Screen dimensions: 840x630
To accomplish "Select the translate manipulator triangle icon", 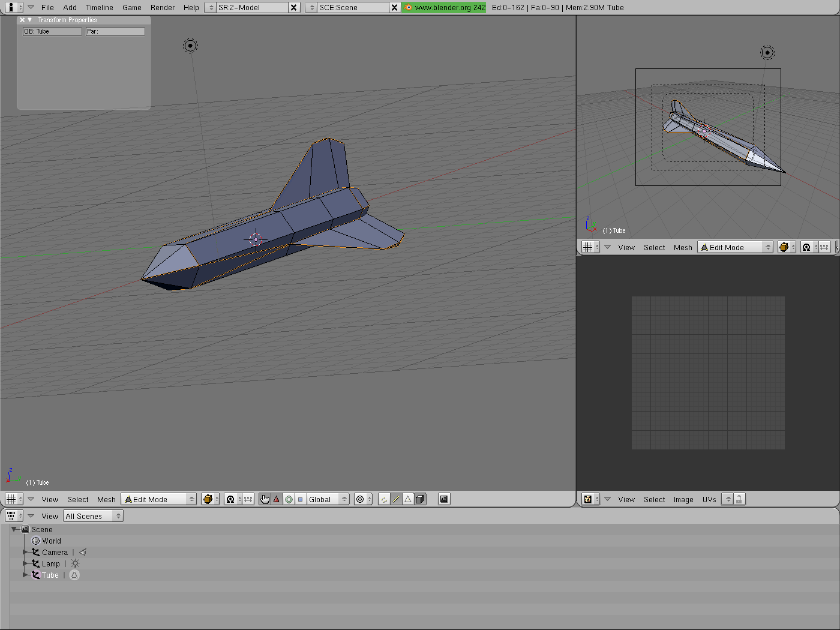I will (277, 499).
